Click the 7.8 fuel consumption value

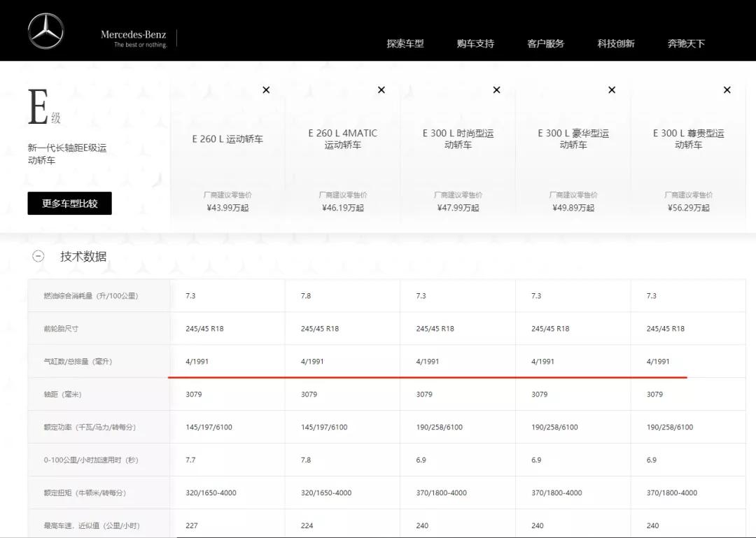click(x=306, y=296)
